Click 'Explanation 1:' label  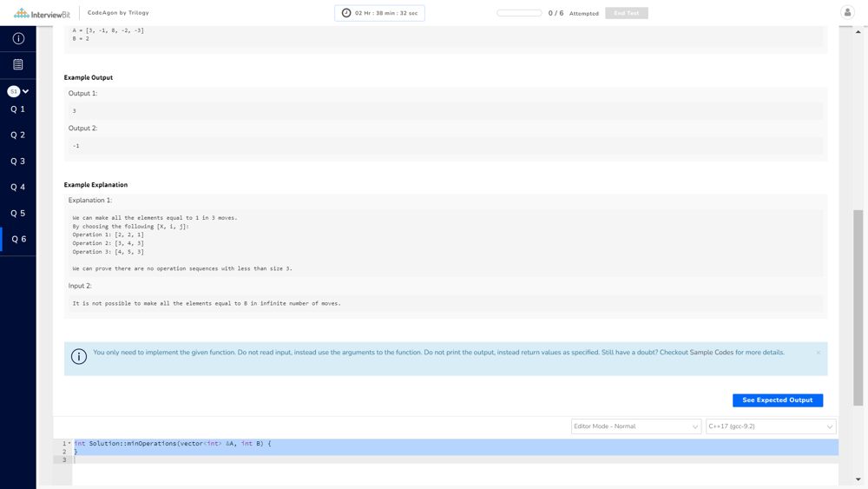[90, 201]
